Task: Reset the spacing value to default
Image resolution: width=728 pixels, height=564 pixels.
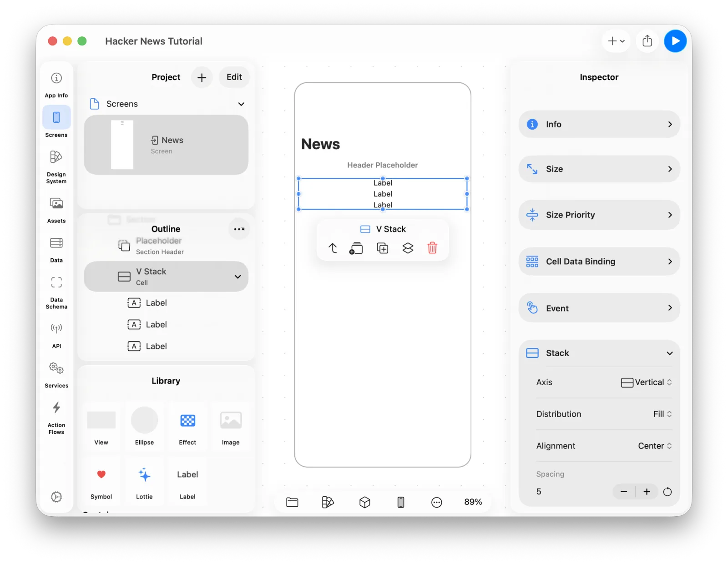Action: coord(667,492)
